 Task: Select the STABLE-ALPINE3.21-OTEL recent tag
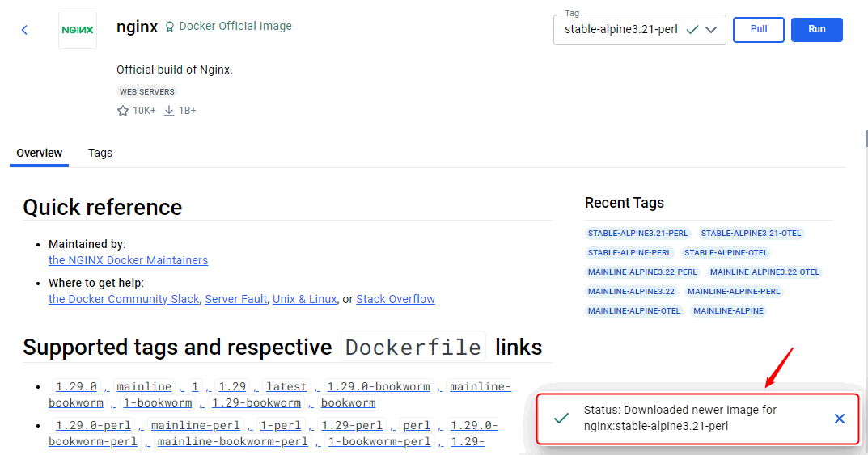752,234
